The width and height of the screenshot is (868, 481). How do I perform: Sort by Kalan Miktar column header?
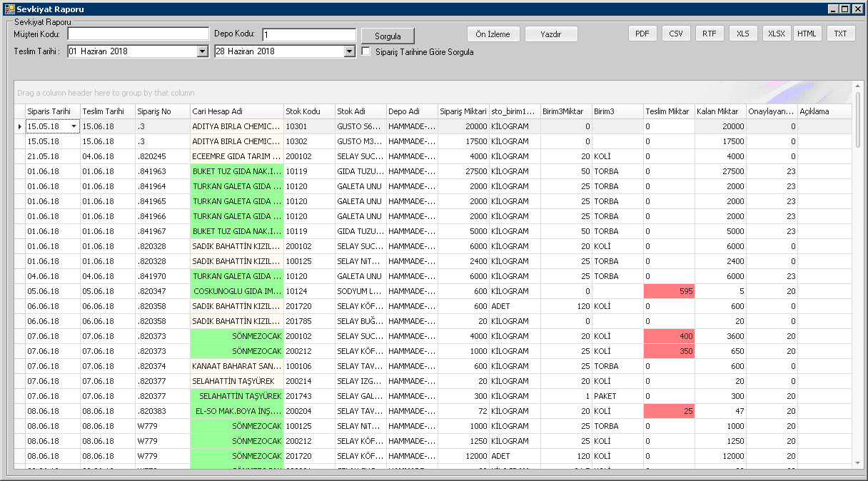point(720,111)
